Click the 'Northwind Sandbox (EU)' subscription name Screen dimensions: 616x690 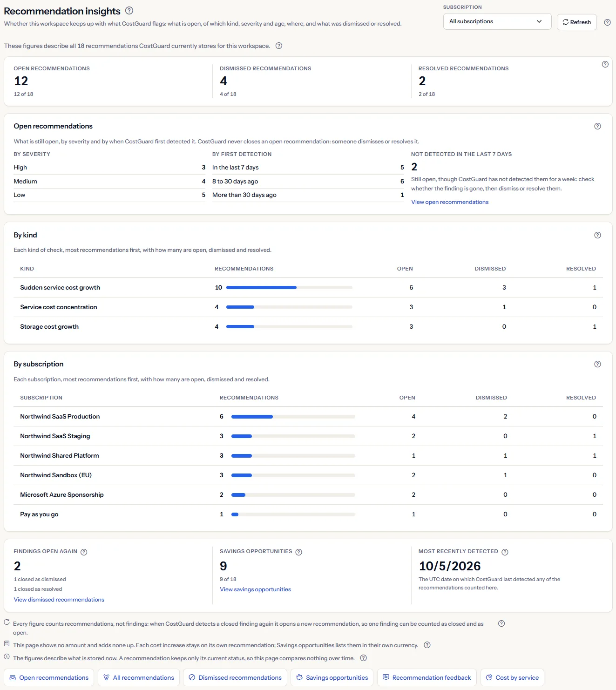56,475
